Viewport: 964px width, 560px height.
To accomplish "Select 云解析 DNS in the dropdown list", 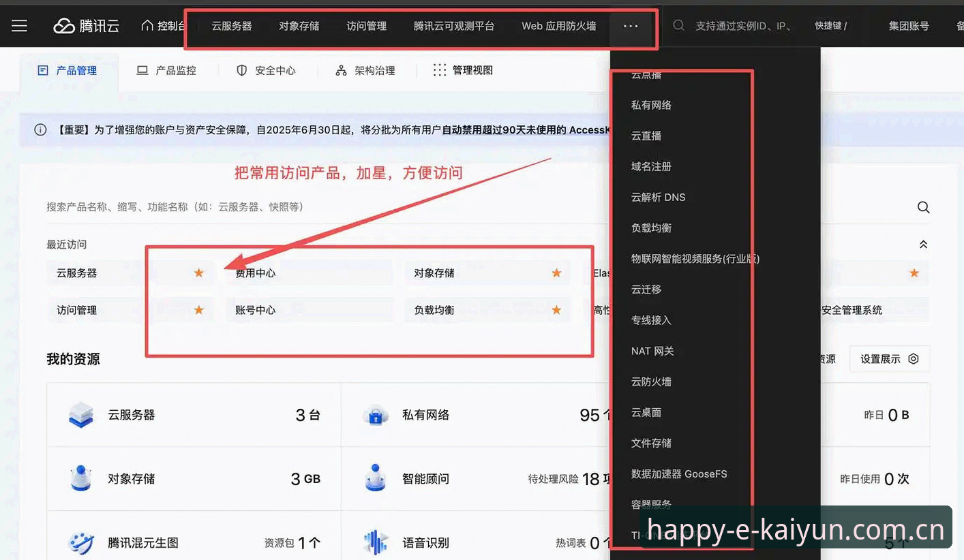I will pyautogui.click(x=659, y=197).
